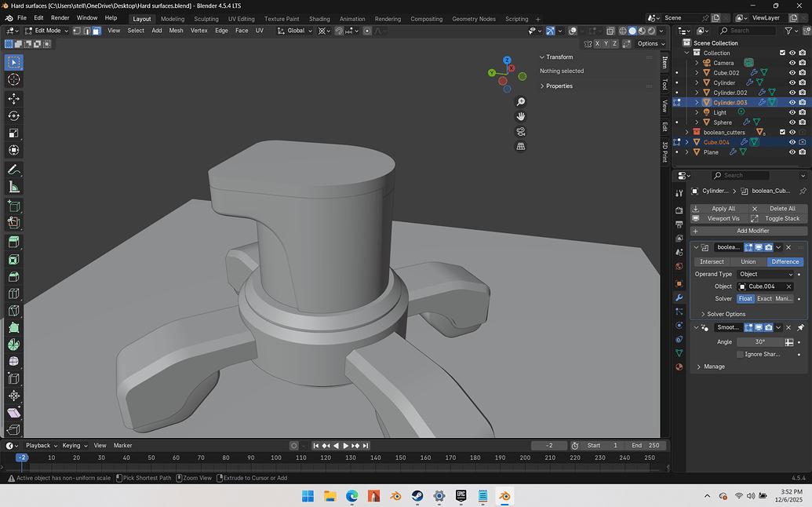
Task: Select Union boolean operation
Action: [748, 262]
